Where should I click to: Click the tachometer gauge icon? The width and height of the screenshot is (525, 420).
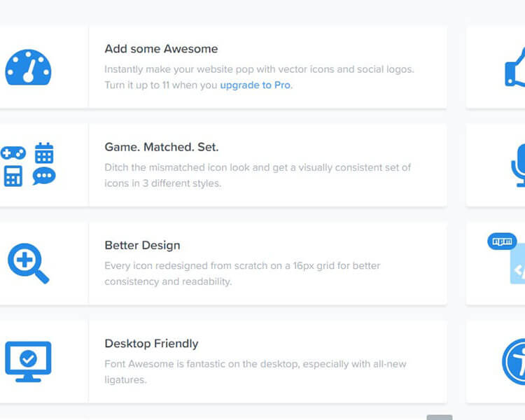pyautogui.click(x=29, y=67)
